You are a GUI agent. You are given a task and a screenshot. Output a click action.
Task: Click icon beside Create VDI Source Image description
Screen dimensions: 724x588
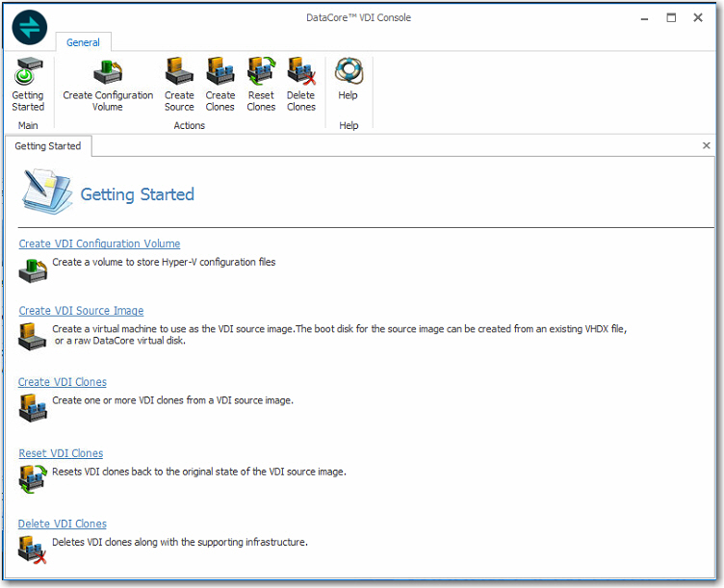pyautogui.click(x=32, y=336)
